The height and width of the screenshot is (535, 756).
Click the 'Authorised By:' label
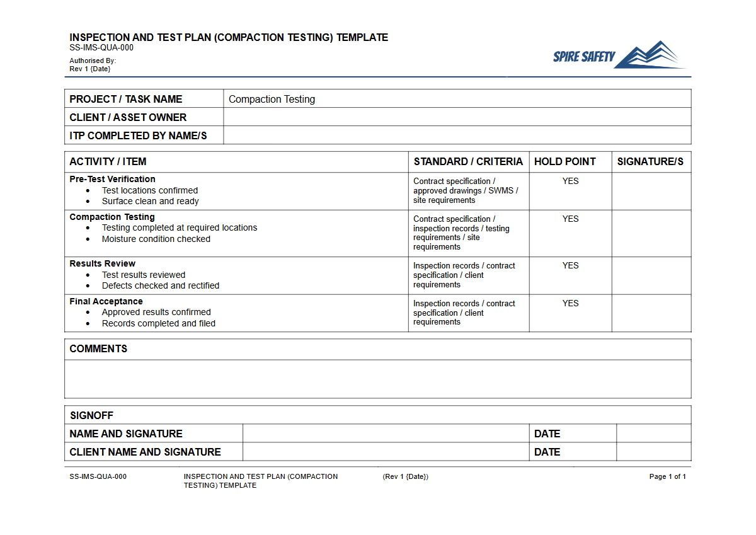pyautogui.click(x=93, y=61)
